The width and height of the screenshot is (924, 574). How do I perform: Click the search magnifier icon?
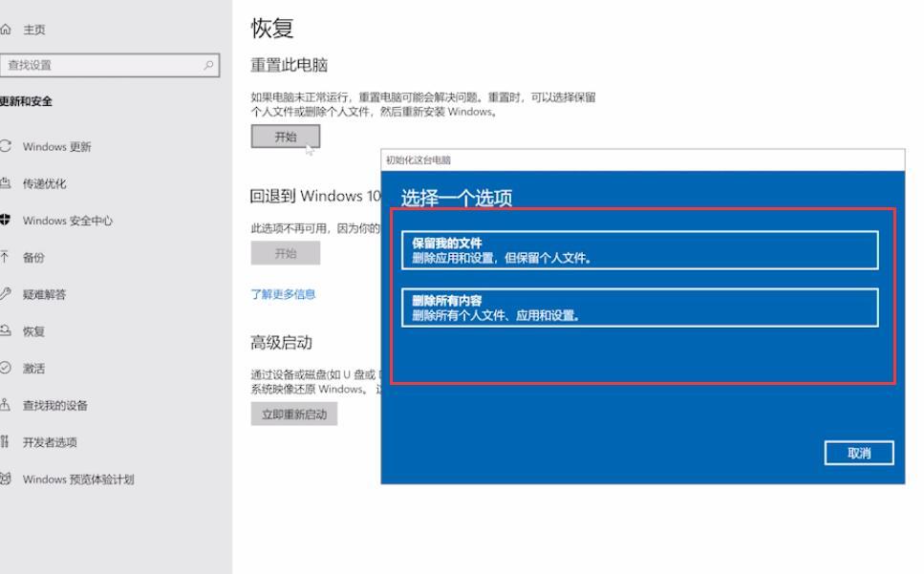click(x=208, y=65)
